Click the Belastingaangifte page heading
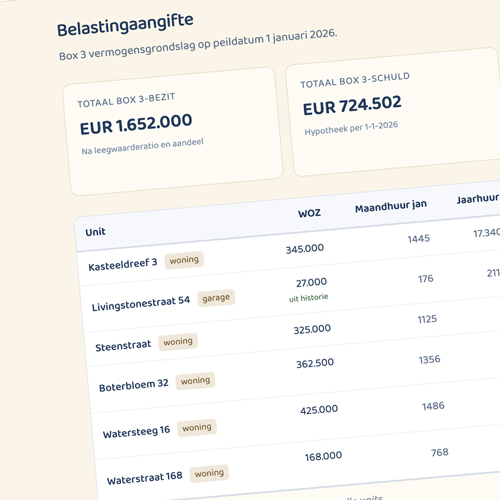 pyautogui.click(x=125, y=25)
